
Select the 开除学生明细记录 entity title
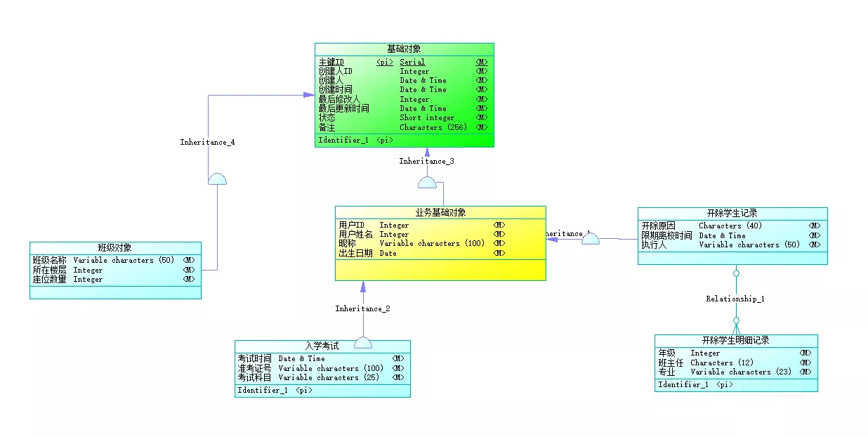(x=735, y=340)
